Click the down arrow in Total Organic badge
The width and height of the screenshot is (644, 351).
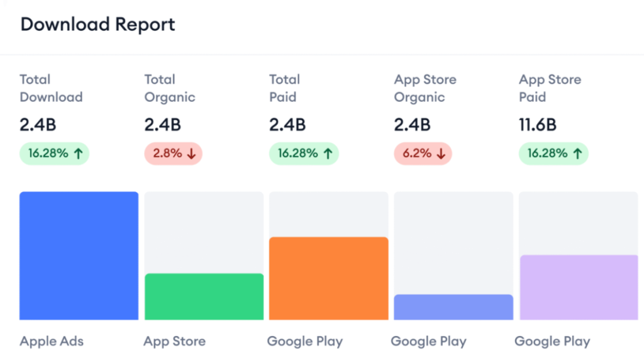pos(191,154)
